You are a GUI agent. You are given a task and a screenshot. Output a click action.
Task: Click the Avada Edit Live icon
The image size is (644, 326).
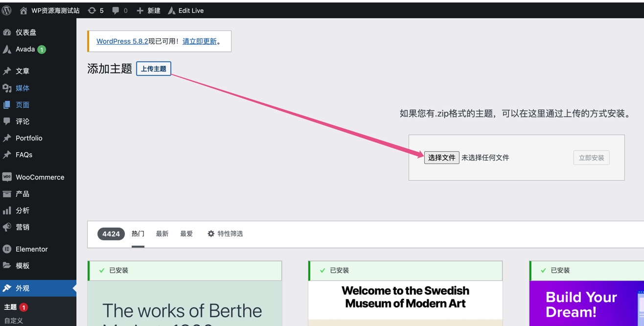click(x=171, y=10)
